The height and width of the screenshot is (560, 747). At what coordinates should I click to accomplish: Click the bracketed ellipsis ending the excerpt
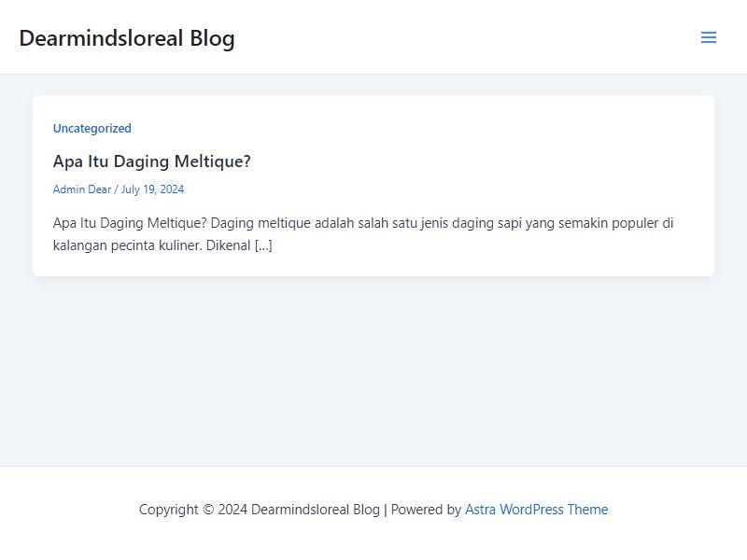263,245
